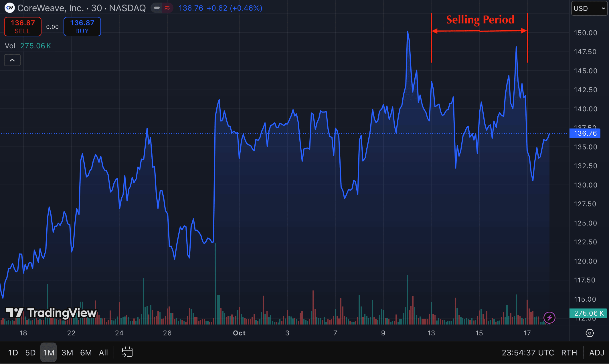This screenshot has height=364, width=609.
Task: Click CoreWeave, Inc. symbol title
Action: [x=51, y=8]
